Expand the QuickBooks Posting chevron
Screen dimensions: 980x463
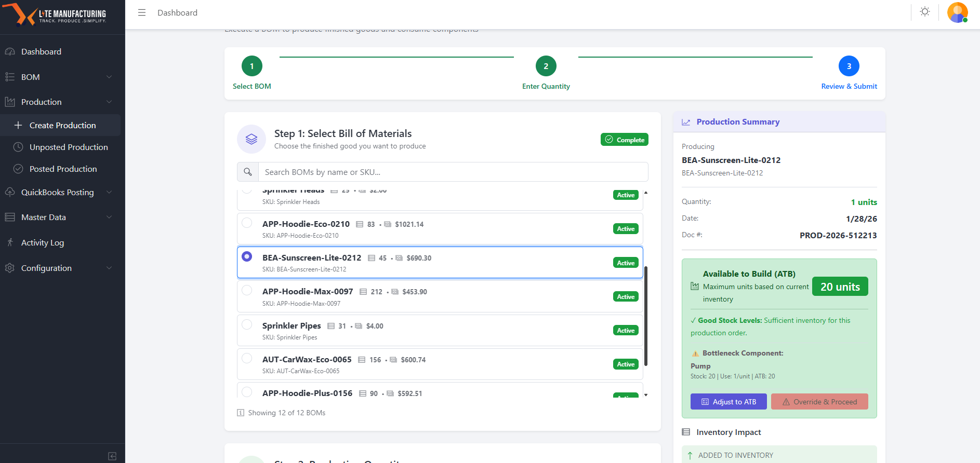tap(109, 192)
